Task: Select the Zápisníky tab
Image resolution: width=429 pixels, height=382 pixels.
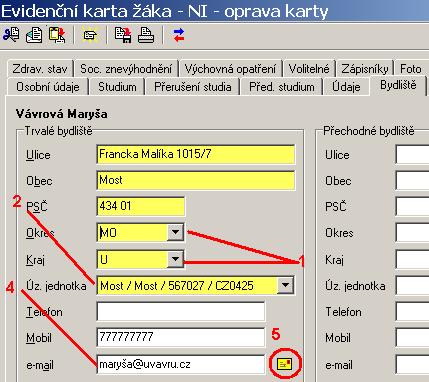Action: click(365, 69)
